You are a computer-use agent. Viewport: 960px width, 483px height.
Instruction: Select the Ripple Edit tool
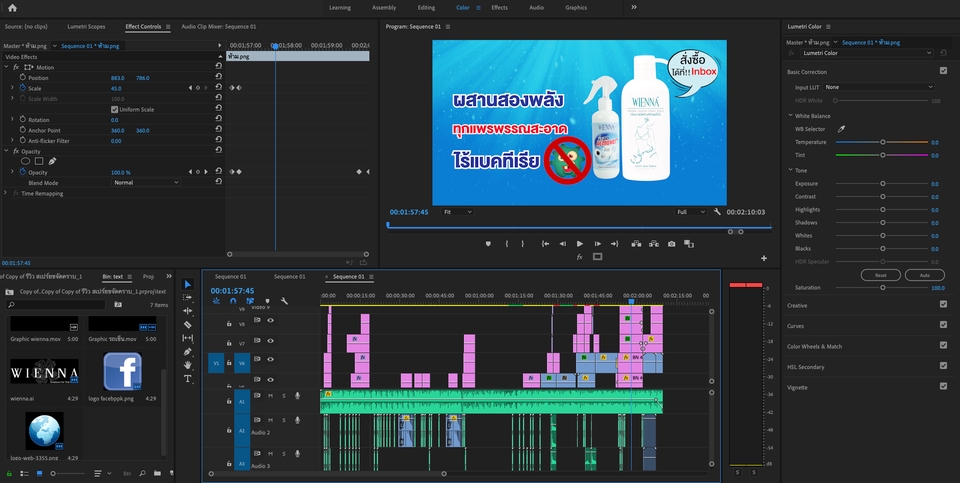188,311
